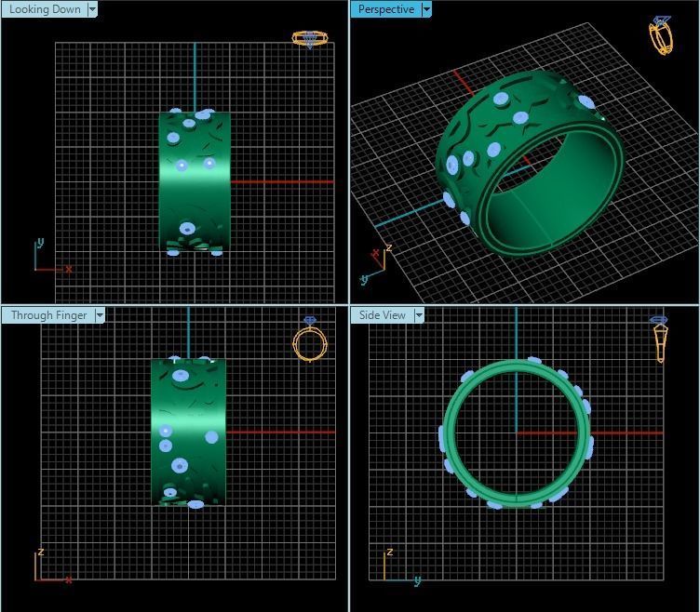Viewport: 700px width, 612px height.
Task: Click the XYZ axis indicator in Perspective view
Action: click(376, 265)
